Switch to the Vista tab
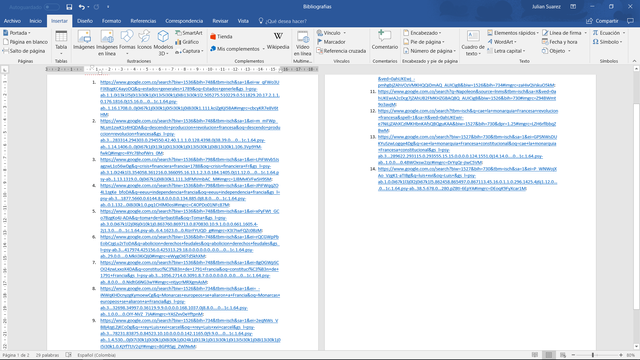The height and width of the screenshot is (360, 640). tap(243, 21)
